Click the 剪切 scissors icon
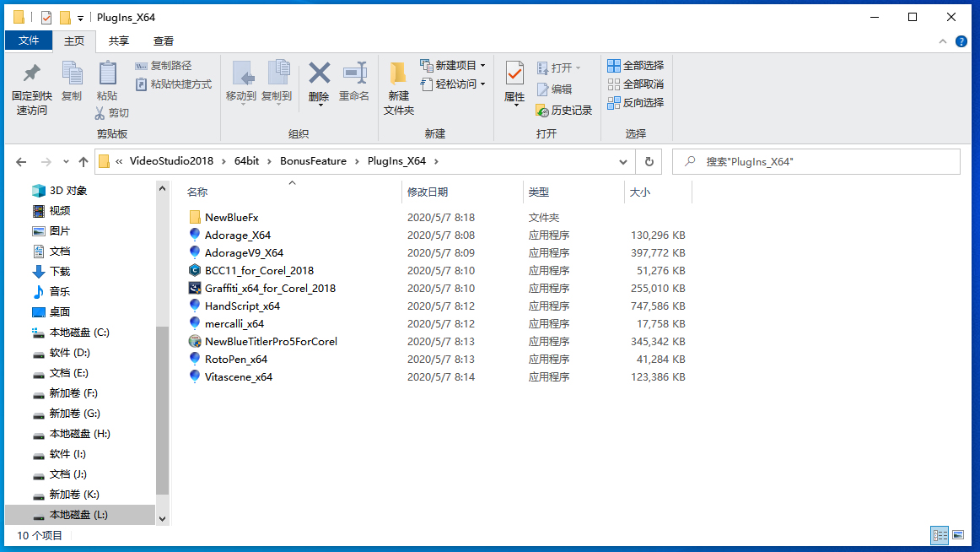The width and height of the screenshot is (980, 552). point(100,113)
